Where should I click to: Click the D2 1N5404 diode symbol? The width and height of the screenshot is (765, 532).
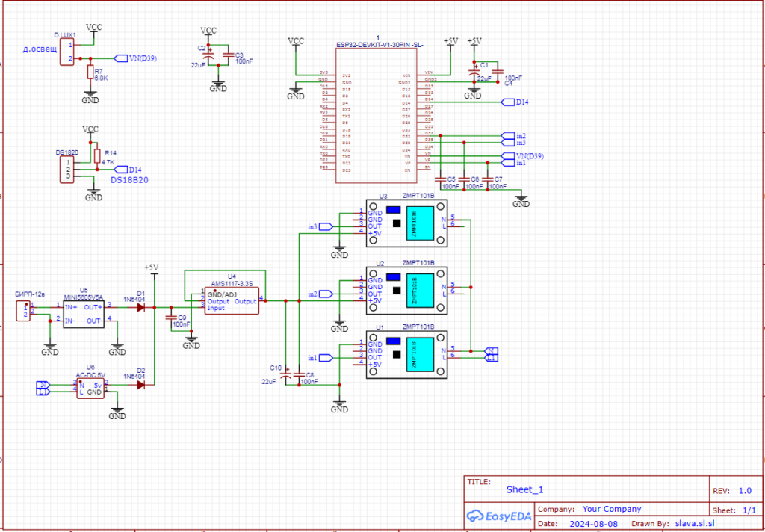click(x=140, y=385)
